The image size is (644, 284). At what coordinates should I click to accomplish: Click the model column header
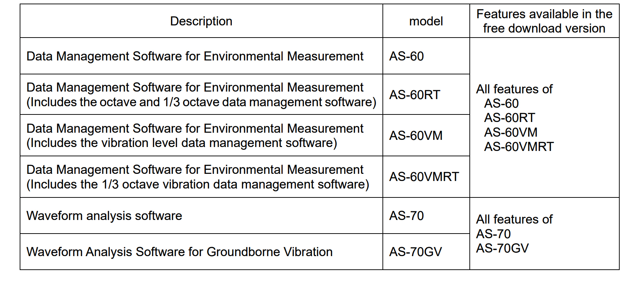pos(426,21)
